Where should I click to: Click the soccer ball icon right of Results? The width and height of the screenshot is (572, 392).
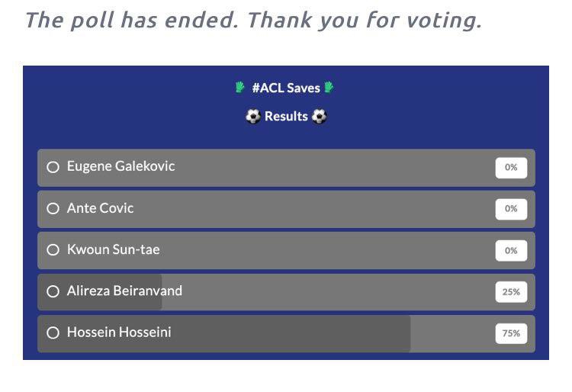pyautogui.click(x=320, y=117)
